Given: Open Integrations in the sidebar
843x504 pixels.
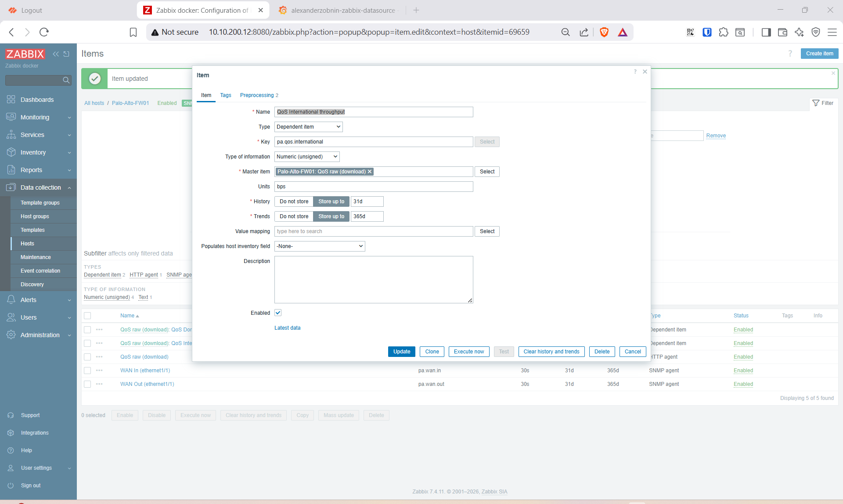Looking at the screenshot, I should pos(35,433).
